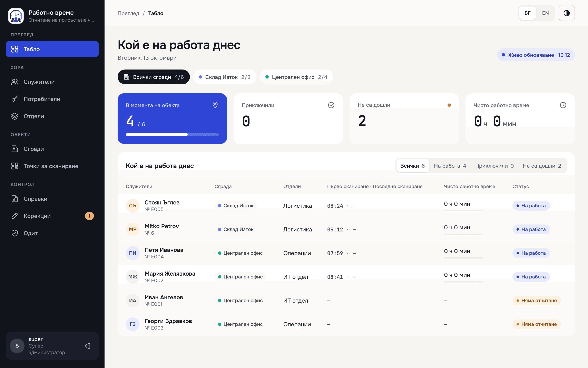Toggle the dark/light theme icon
This screenshot has height=368, width=588.
pos(566,13)
